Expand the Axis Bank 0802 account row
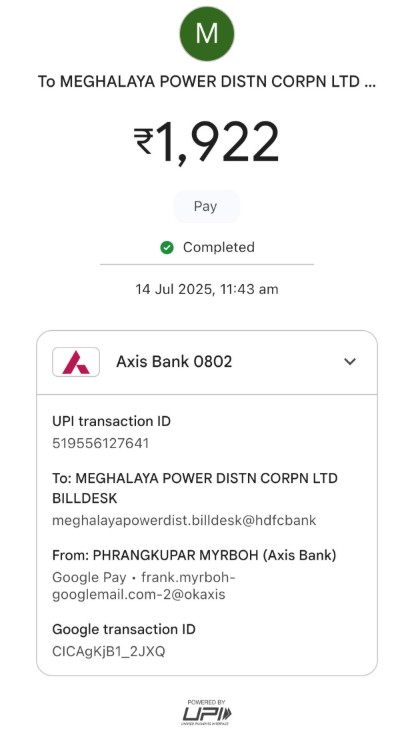The image size is (409, 751). pos(206,362)
